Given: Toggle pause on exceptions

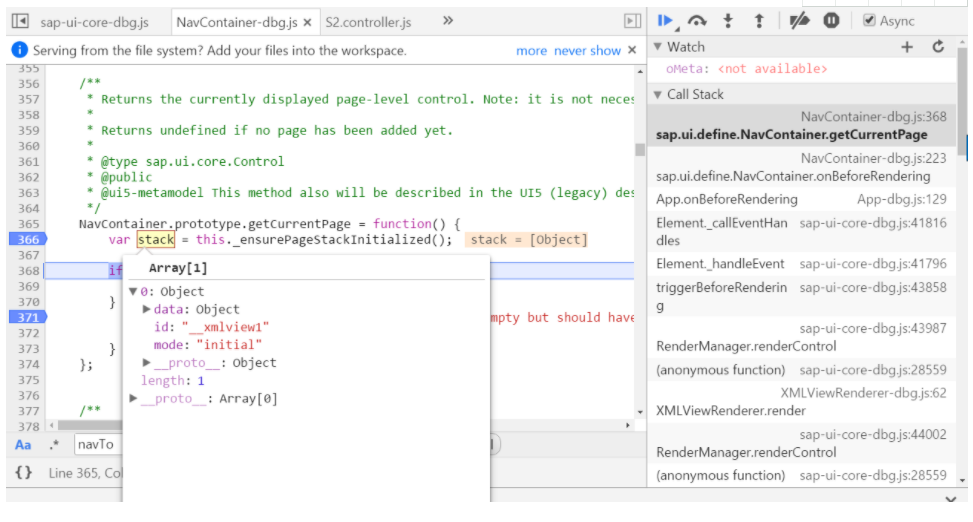Looking at the screenshot, I should click(832, 21).
